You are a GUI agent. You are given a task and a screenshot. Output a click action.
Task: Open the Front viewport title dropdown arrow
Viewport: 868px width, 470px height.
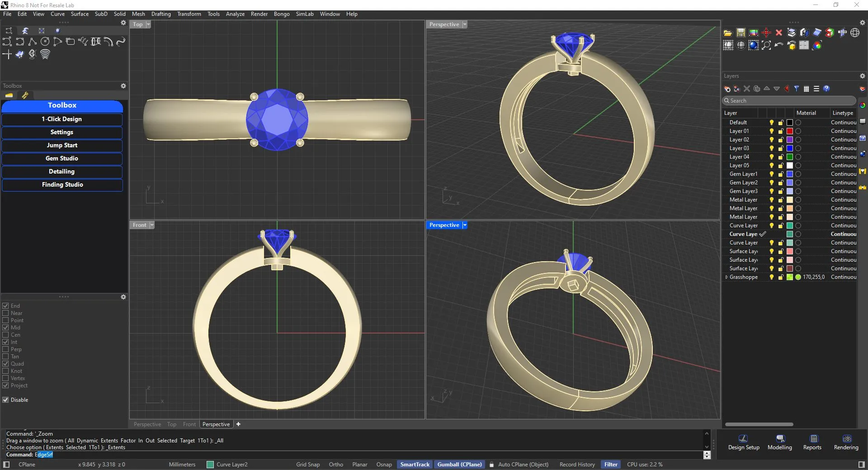click(x=152, y=225)
